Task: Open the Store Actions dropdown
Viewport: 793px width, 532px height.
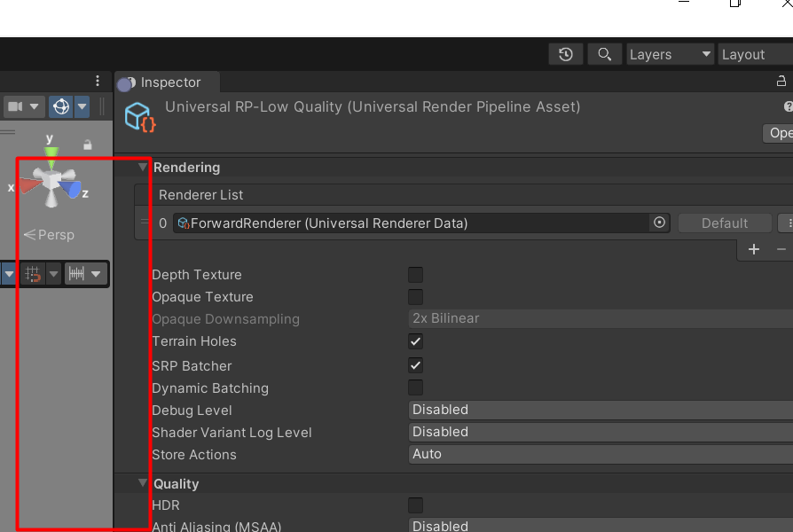Action: click(x=601, y=455)
